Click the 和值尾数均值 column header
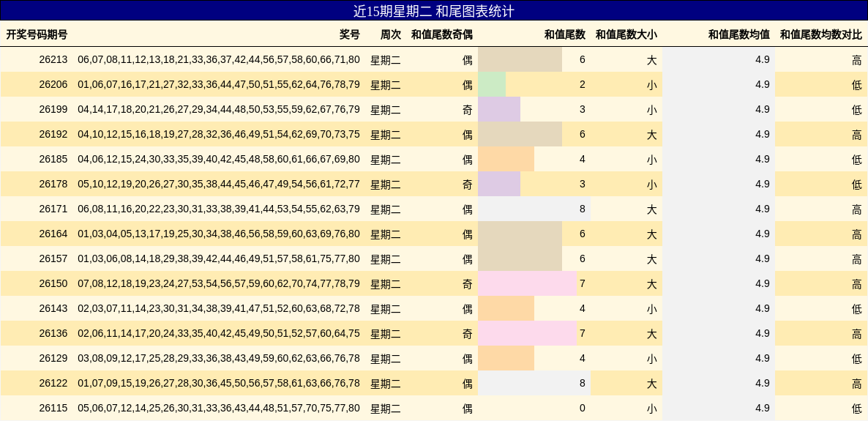Image resolution: width=868 pixels, height=421 pixels. pyautogui.click(x=739, y=34)
